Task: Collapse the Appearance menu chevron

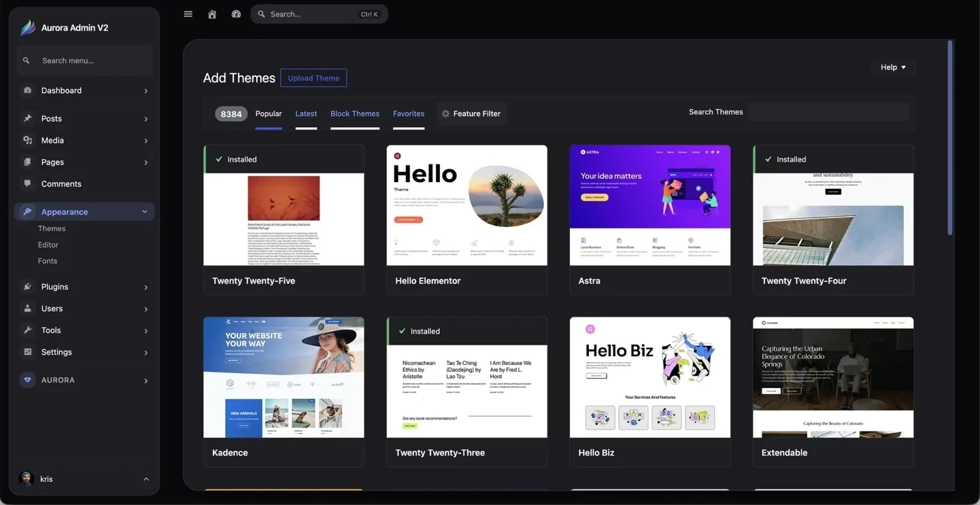Action: (x=145, y=212)
